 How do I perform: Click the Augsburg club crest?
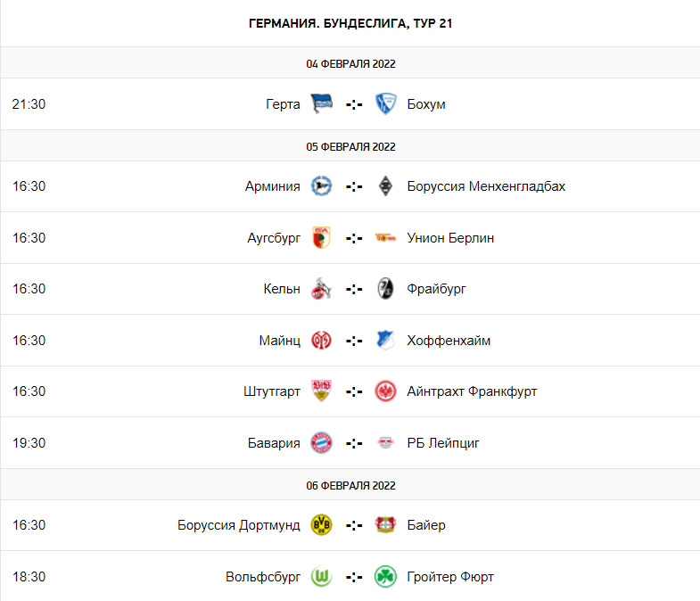(x=321, y=238)
